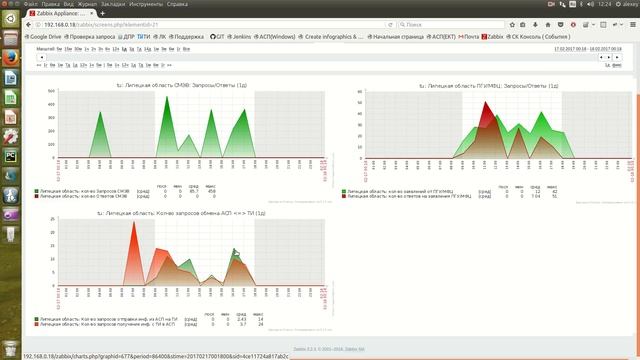Open the new tab plus button
Viewport: 640px width, 360px height.
click(102, 13)
